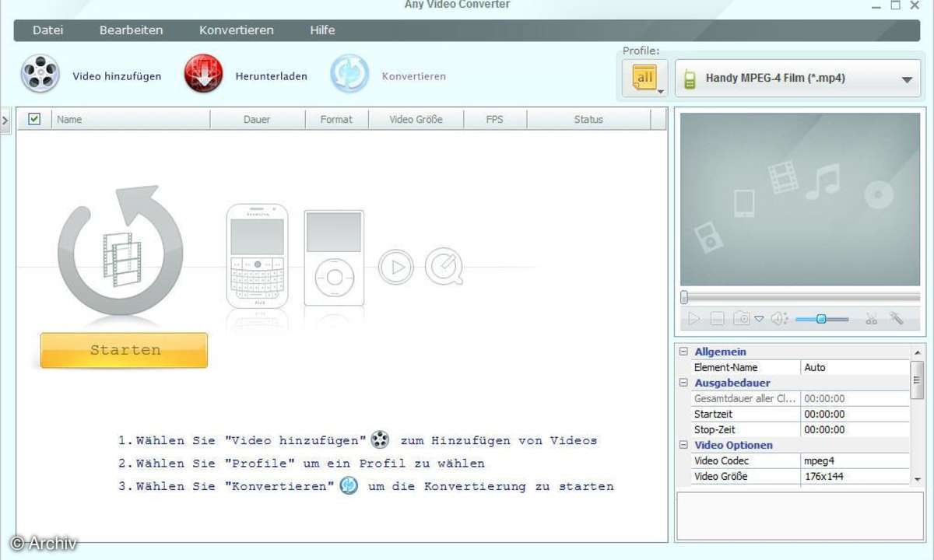Click the Herunterladen label

click(x=272, y=76)
